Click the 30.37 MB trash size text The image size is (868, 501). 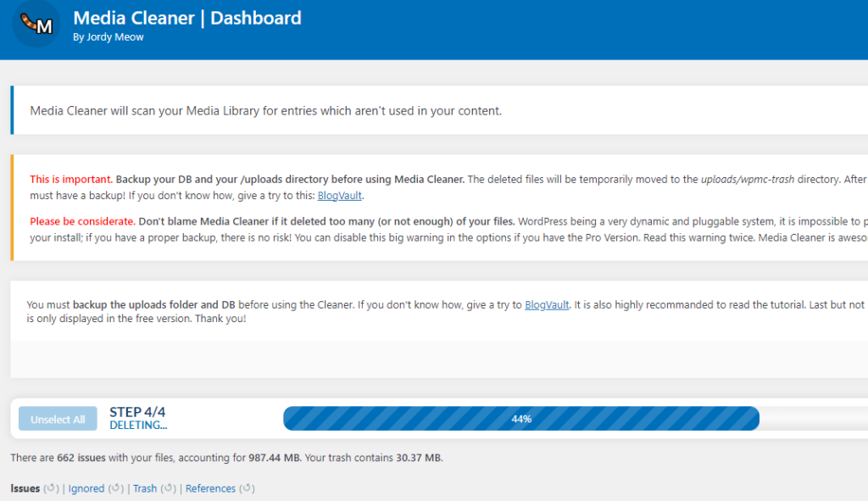pos(418,458)
